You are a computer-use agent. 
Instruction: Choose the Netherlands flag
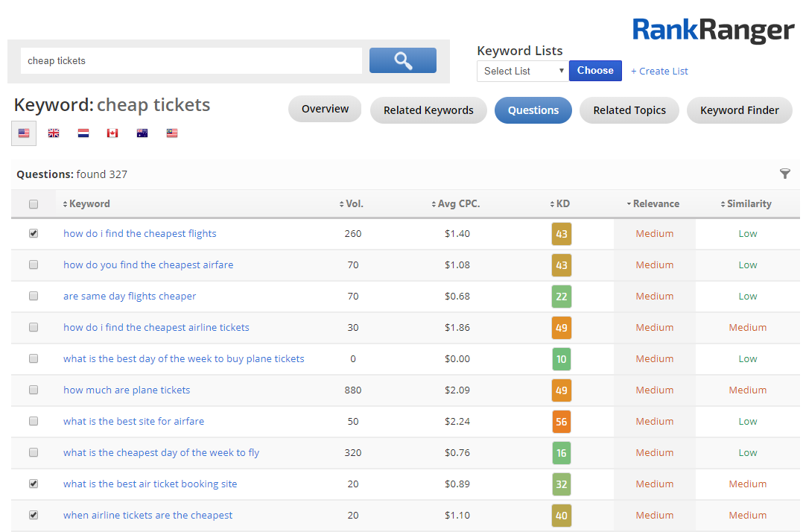tap(83, 133)
